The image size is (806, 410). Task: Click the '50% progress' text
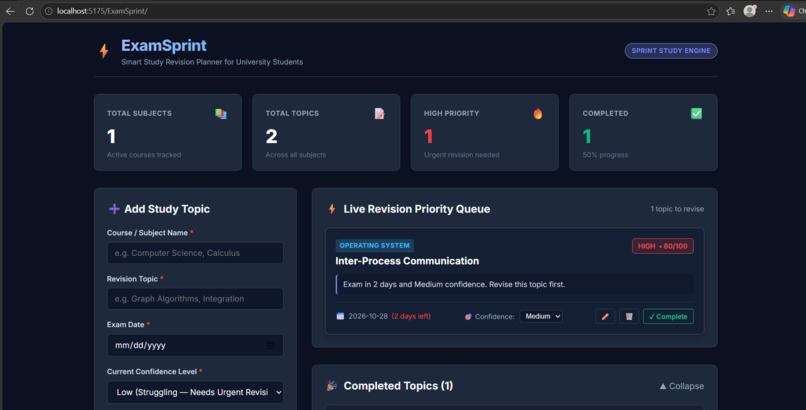pyautogui.click(x=605, y=155)
